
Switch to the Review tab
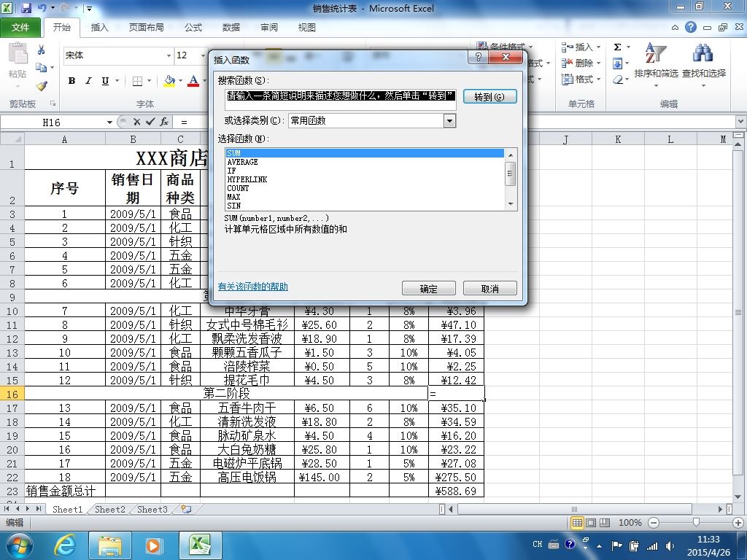[269, 28]
